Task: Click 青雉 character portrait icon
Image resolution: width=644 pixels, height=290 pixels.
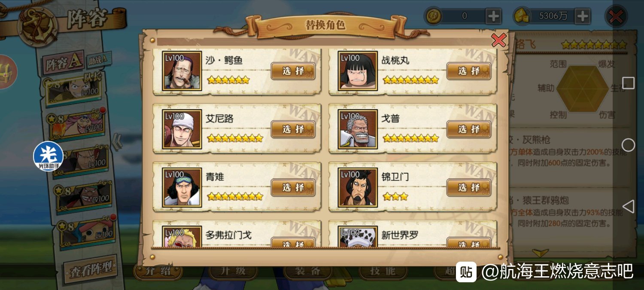Action: pyautogui.click(x=182, y=188)
